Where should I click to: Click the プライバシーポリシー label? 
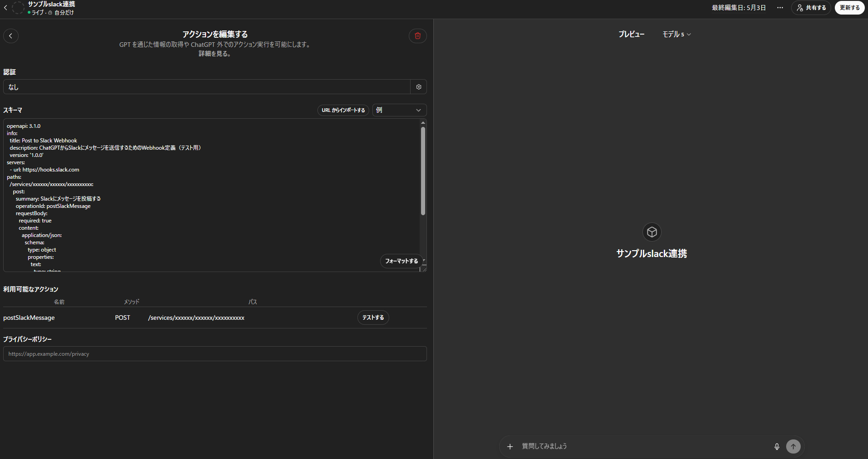(x=27, y=339)
